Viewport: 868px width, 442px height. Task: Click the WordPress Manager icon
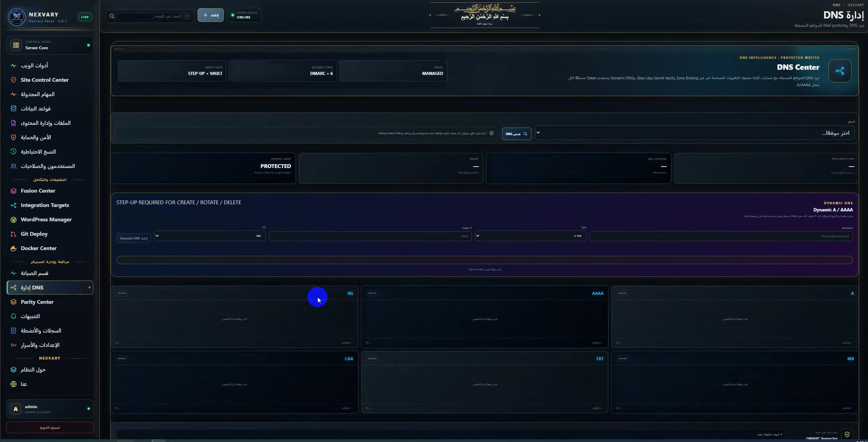[14, 220]
